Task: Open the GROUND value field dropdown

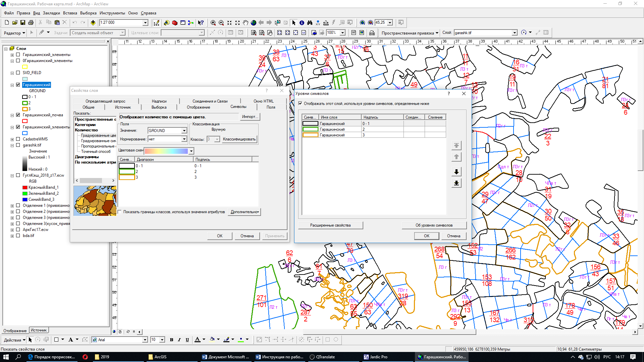Action: [x=184, y=131]
